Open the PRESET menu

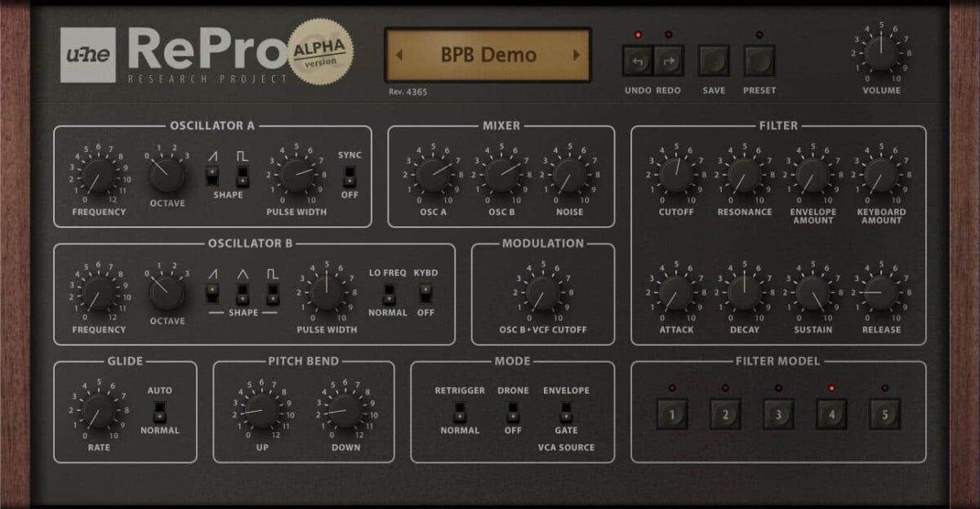[759, 60]
